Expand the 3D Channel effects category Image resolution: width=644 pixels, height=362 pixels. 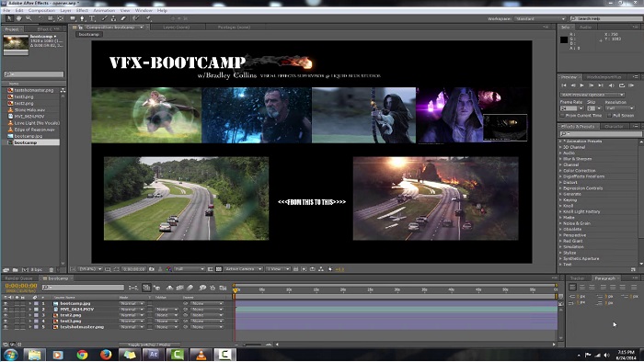[560, 147]
